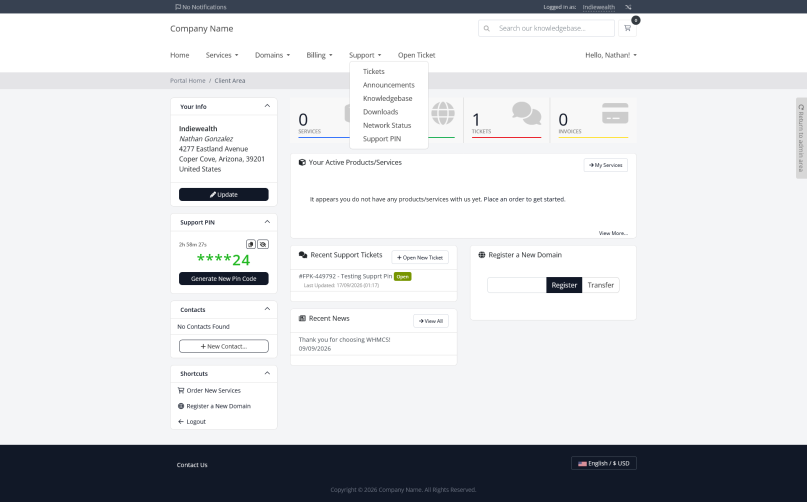Screen dimensions: 807x502
Task: Collapse the Shortcuts panel
Action: pyautogui.click(x=267, y=373)
